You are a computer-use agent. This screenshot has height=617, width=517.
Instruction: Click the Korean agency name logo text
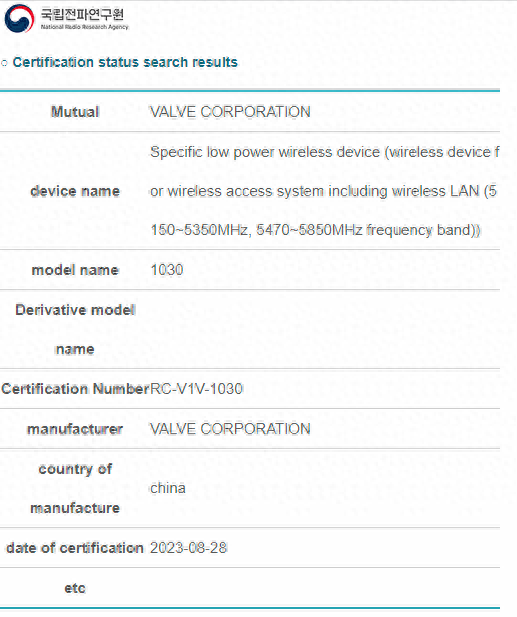click(82, 14)
